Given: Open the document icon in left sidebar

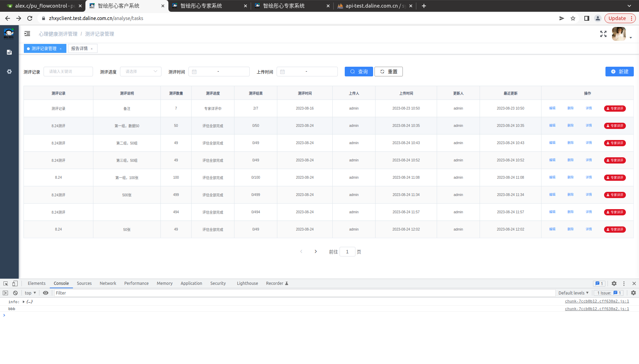Looking at the screenshot, I should point(9,52).
